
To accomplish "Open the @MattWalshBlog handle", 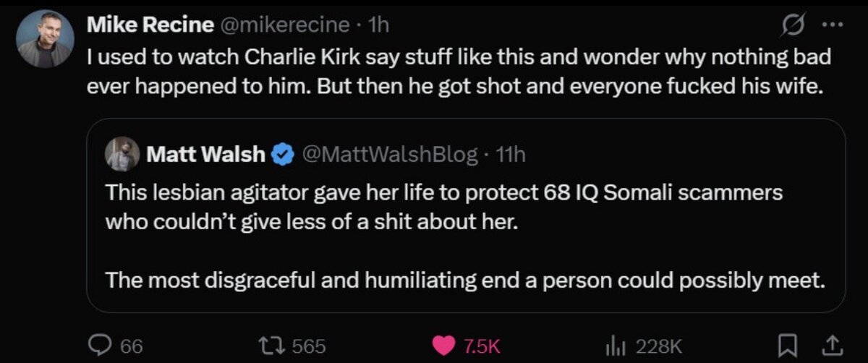I will click(x=387, y=153).
